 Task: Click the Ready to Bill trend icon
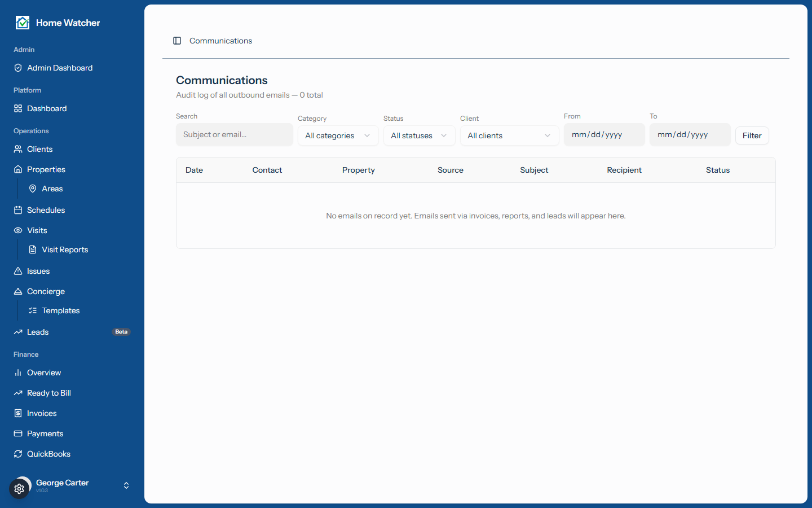pyautogui.click(x=18, y=393)
